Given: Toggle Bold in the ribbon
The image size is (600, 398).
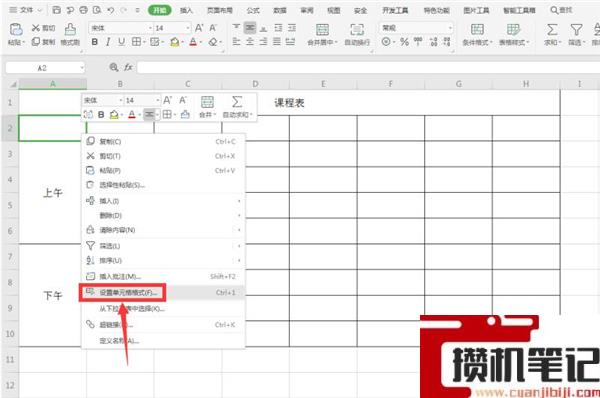Looking at the screenshot, I should [95, 42].
